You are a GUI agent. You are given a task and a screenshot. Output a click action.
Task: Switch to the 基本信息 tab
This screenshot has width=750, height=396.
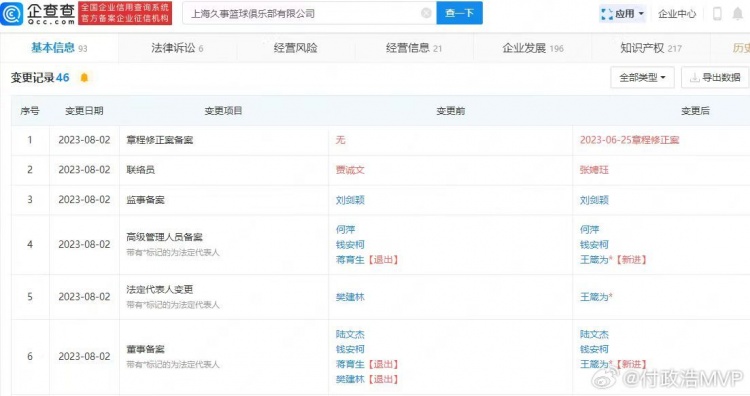pyautogui.click(x=59, y=48)
